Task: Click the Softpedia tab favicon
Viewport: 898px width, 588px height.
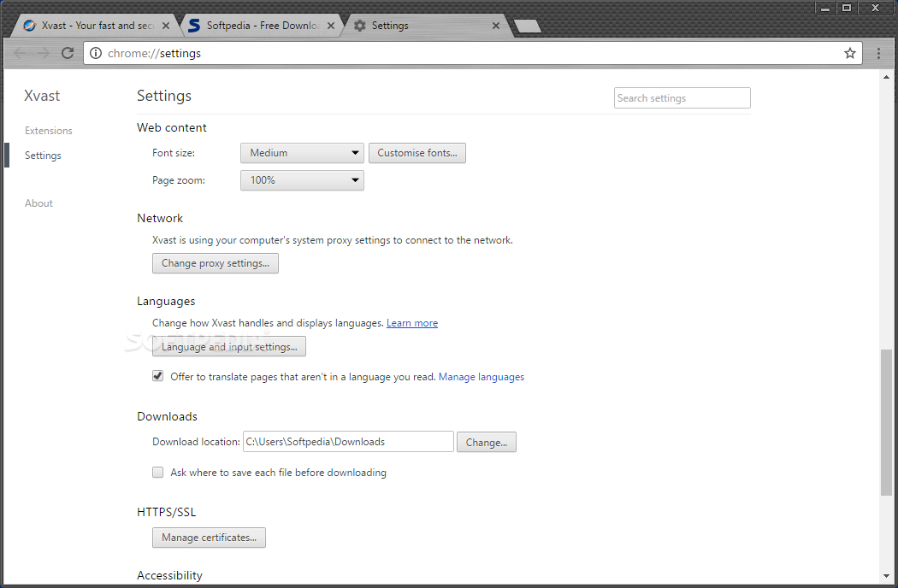Action: coord(194,26)
